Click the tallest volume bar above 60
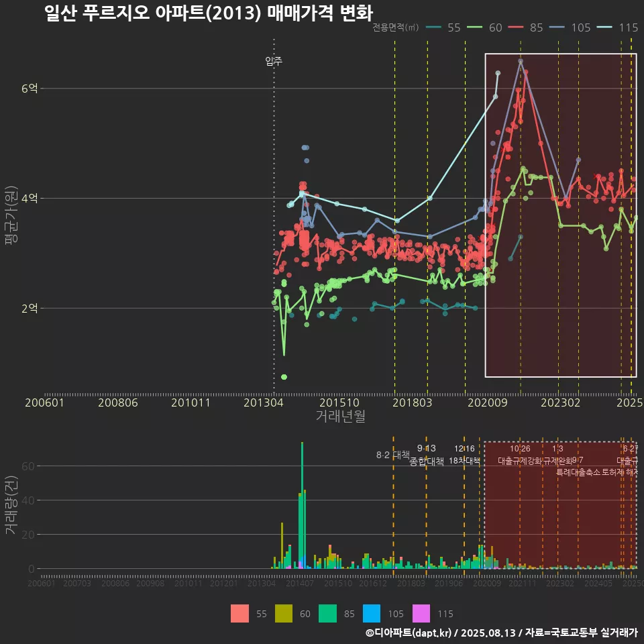This screenshot has height=644, width=644. click(x=303, y=505)
